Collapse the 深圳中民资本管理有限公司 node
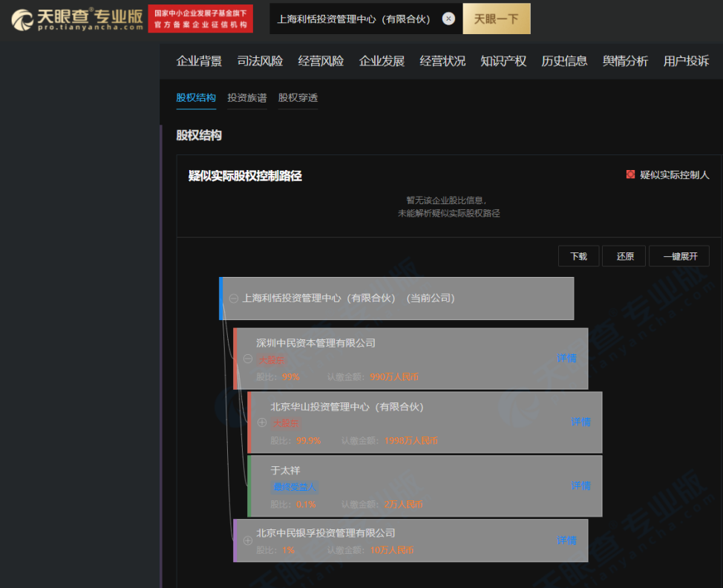This screenshot has width=723, height=588. pos(248,359)
